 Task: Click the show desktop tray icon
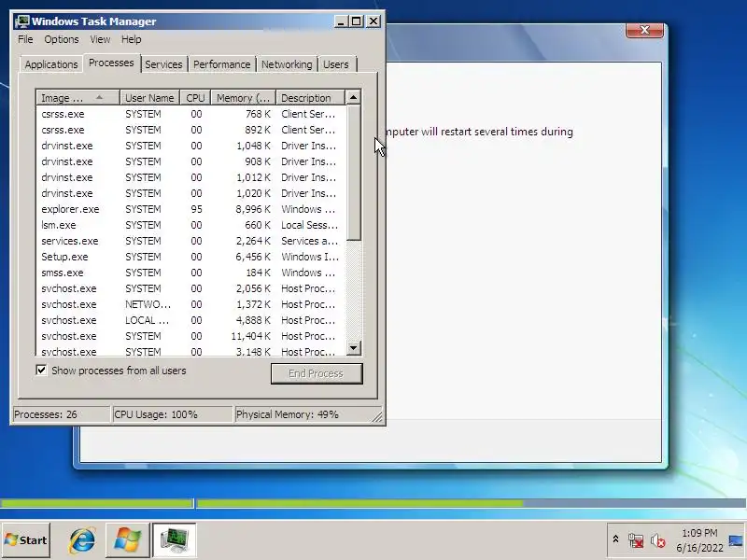736,540
